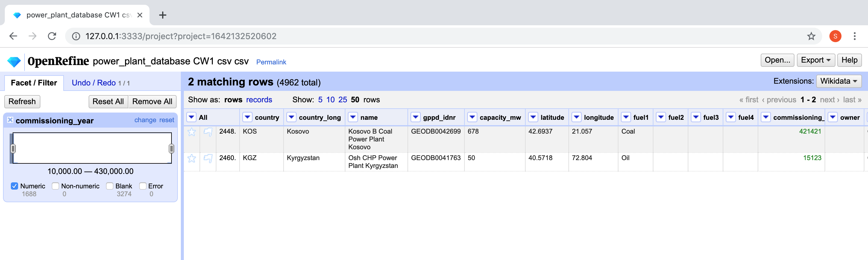Star the Kyrgyzstan row 2460
Viewport: 868px width, 260px height.
191,158
